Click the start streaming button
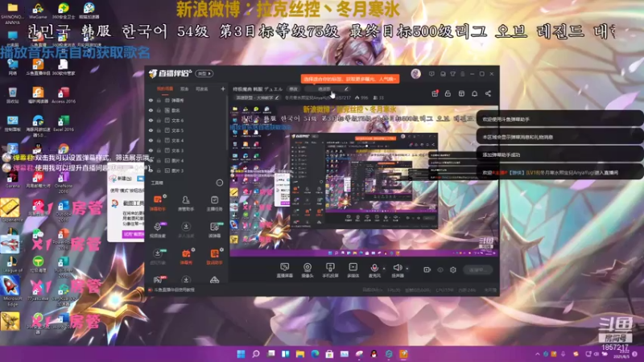Screen dimensions: 644x362 (x=477, y=269)
